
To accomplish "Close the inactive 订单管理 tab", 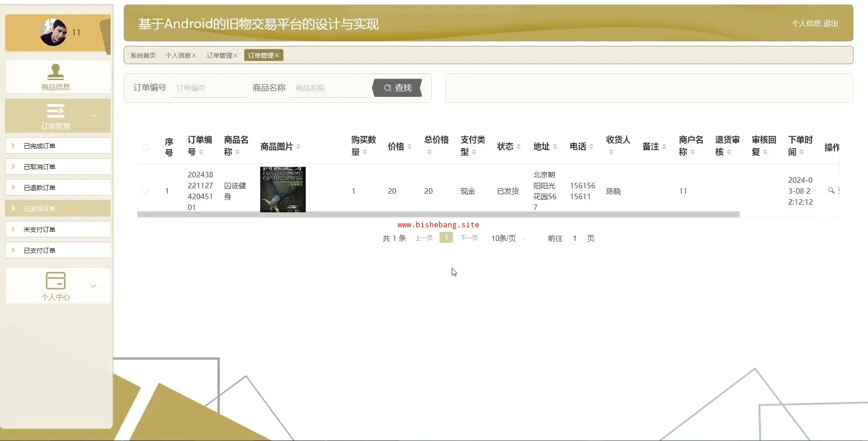I will pos(236,55).
